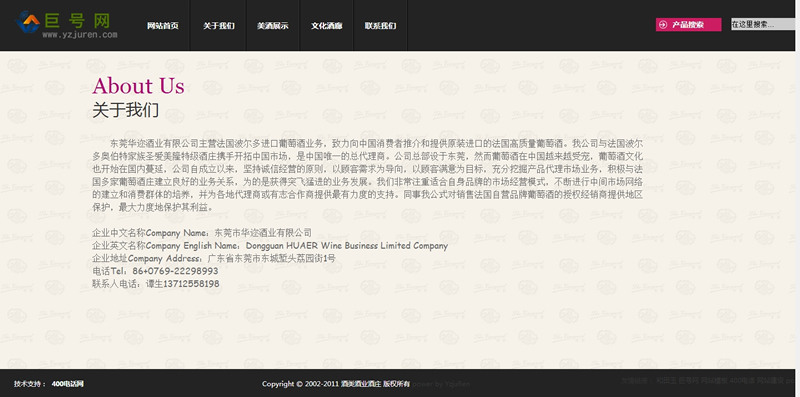
Task: Click the arrow icon in 产品搜索 button
Action: click(x=663, y=24)
